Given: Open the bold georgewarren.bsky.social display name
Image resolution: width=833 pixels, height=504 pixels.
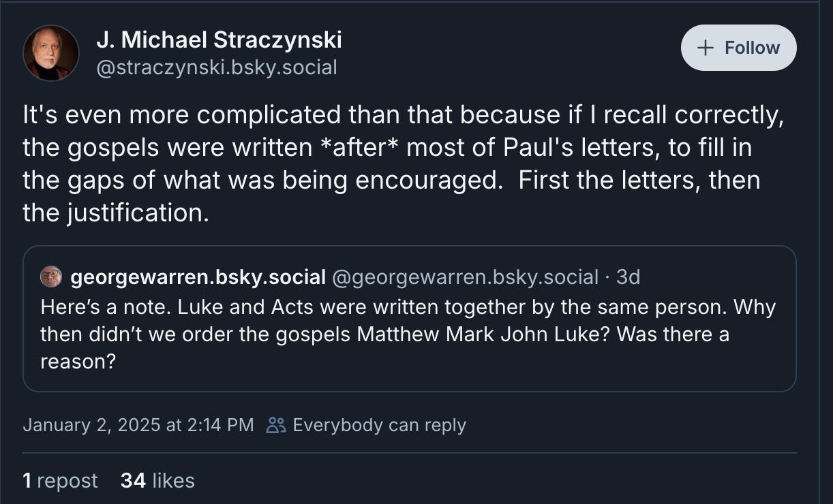Looking at the screenshot, I should click(x=198, y=277).
